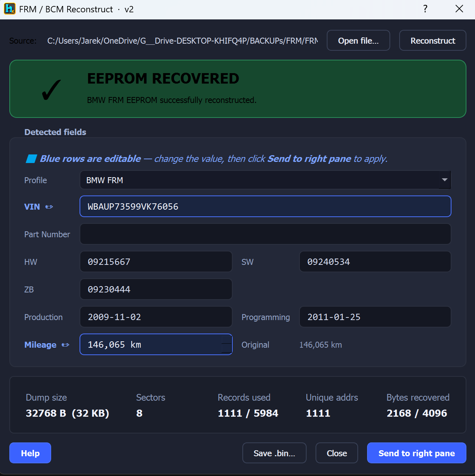Screen dimensions: 475x476
Task: Click the bold VIN label
Action: pyautogui.click(x=32, y=207)
